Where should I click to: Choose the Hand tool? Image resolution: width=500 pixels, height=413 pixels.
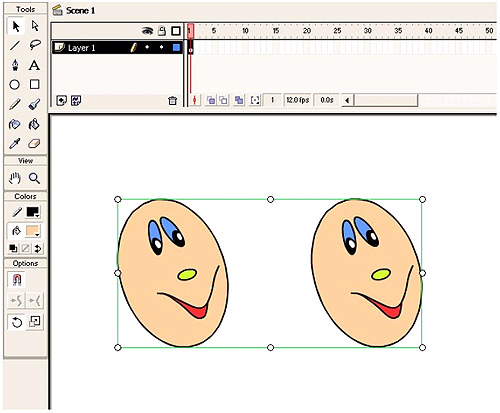15,178
